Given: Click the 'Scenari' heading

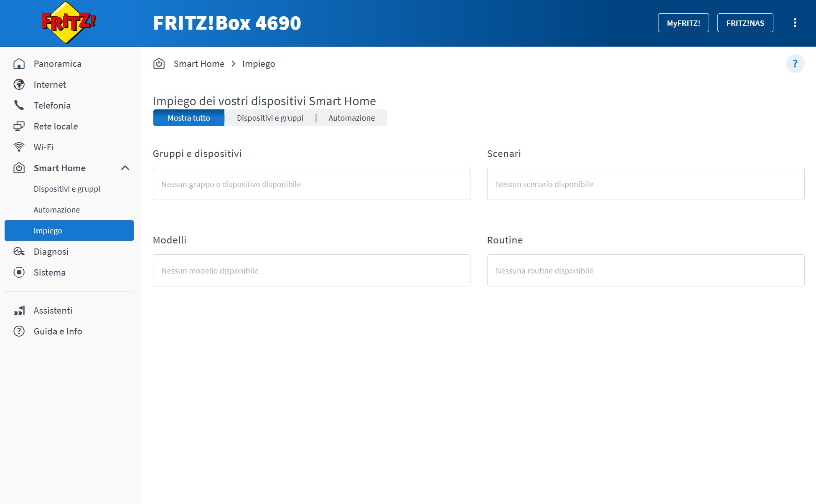Looking at the screenshot, I should pyautogui.click(x=504, y=154).
